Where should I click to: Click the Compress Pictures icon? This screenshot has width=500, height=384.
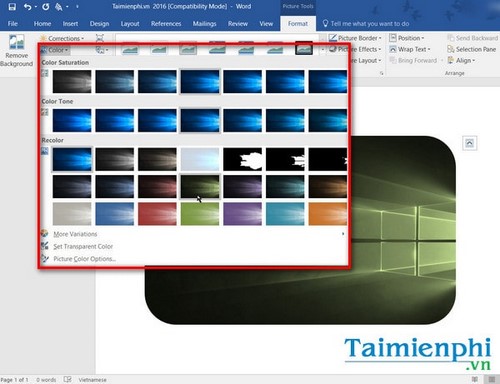point(100,38)
